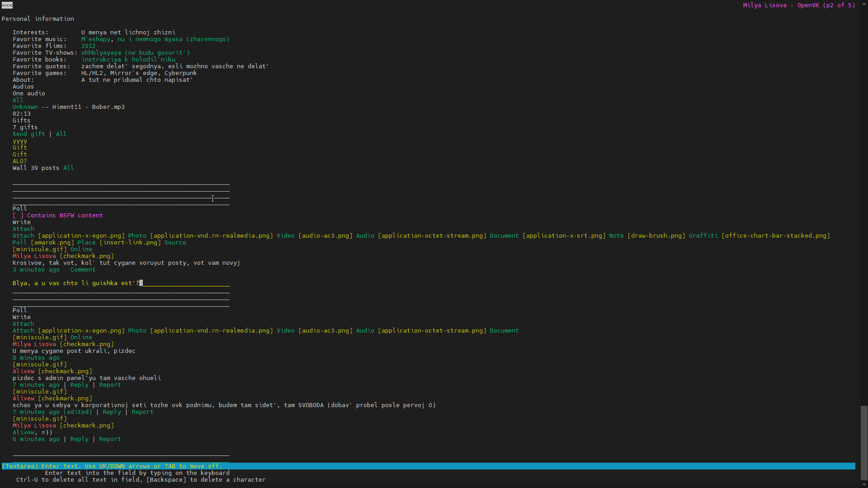868x488 pixels.
Task: Click Comment link under 3 minutes ago post
Action: pos(83,270)
